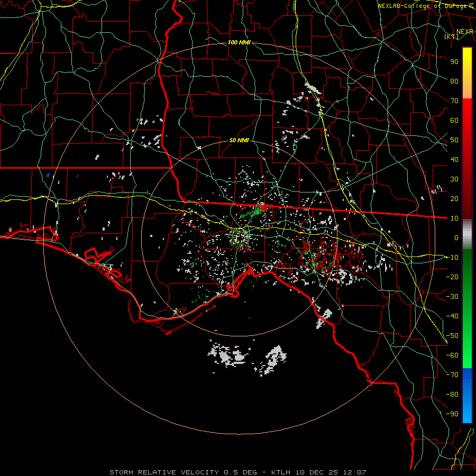Click the positive 60 knot scale value
The image size is (476, 476).
click(454, 120)
